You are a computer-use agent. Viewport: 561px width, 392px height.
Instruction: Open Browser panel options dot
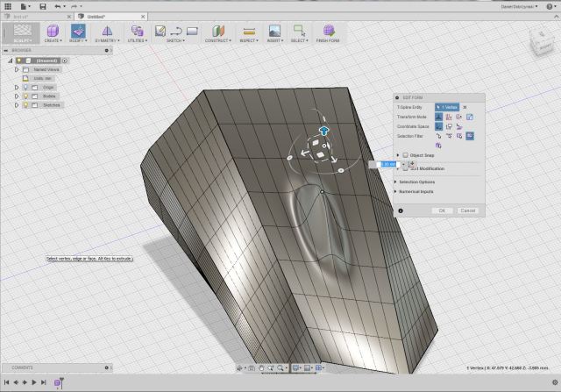106,51
